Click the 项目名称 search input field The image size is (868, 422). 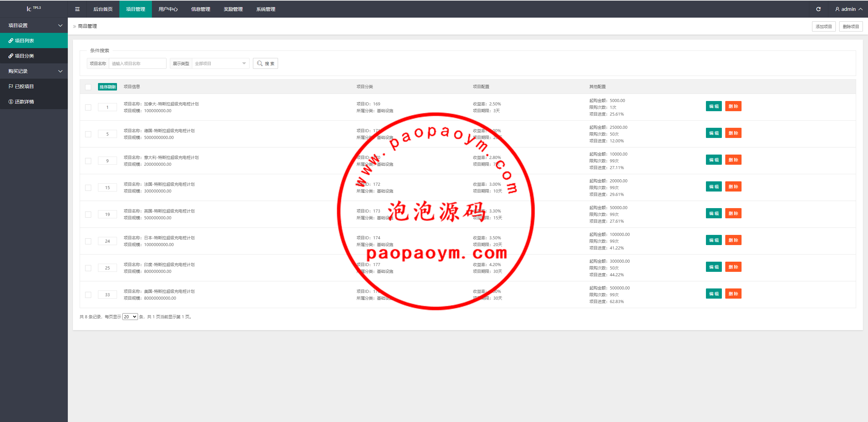[137, 63]
